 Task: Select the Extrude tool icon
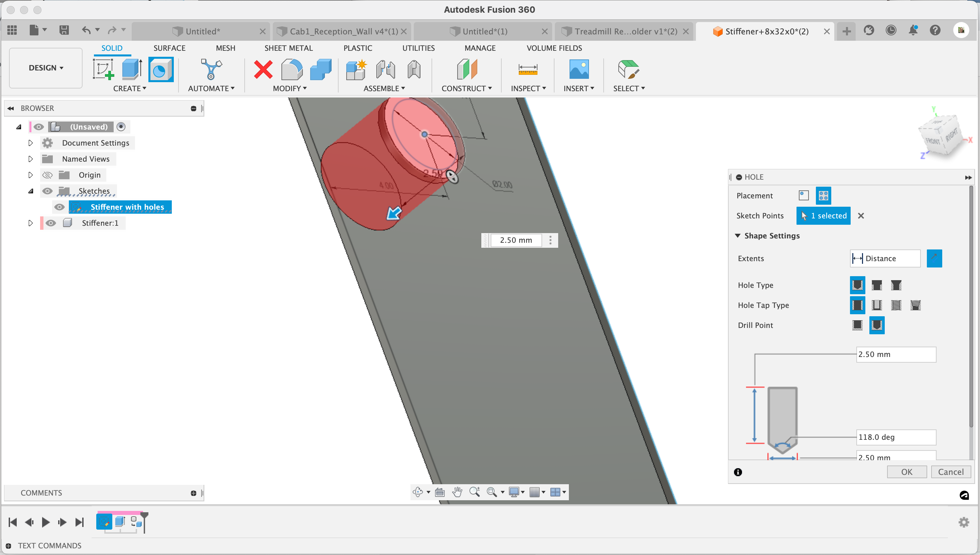click(132, 69)
